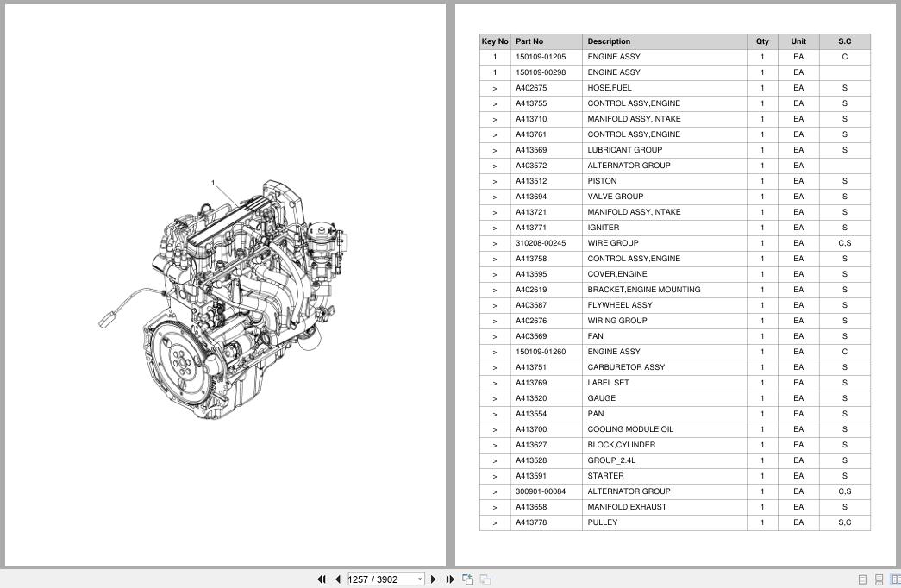The image size is (901, 588).
Task: Select COOLING MODULE,OIL description
Action: pyautogui.click(x=630, y=429)
